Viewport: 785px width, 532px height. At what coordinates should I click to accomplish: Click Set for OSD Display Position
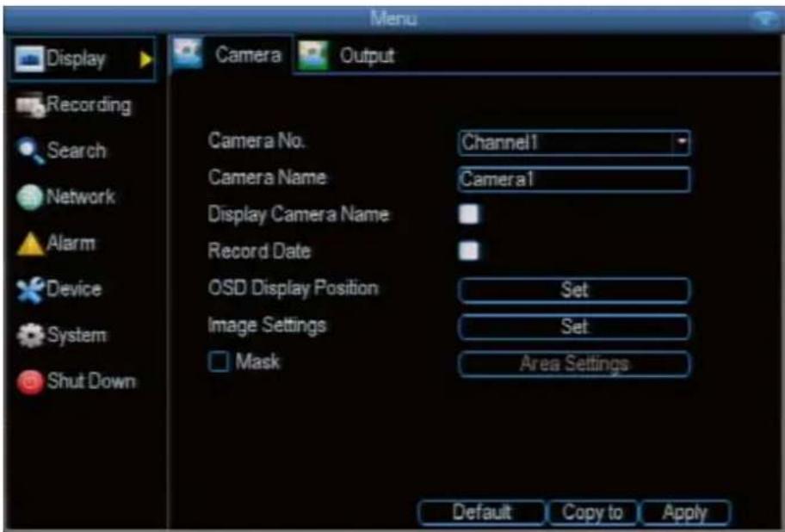tap(574, 290)
